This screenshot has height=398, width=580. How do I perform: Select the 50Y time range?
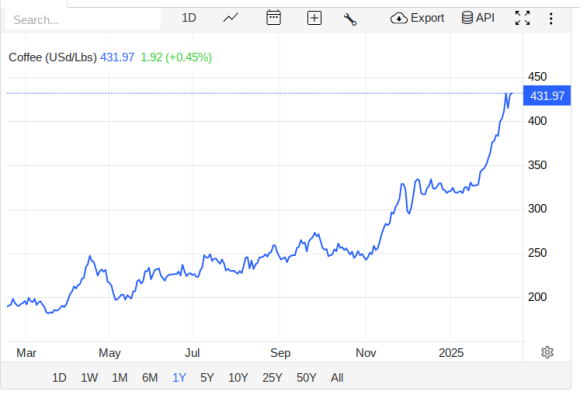306,378
